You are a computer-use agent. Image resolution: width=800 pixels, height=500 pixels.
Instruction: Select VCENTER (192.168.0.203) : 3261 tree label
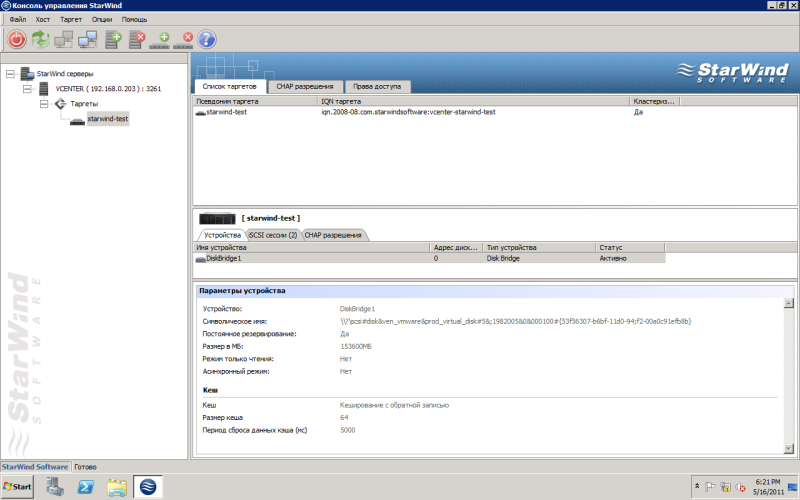click(108, 89)
